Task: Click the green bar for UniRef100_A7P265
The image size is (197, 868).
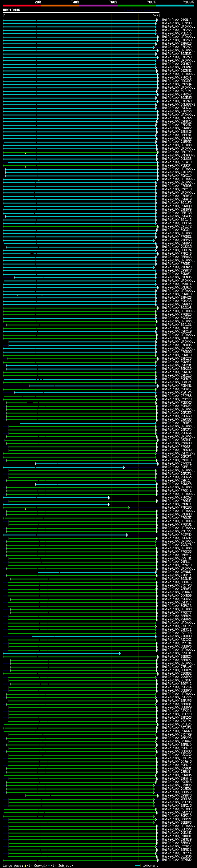Action: click(x=66, y=508)
